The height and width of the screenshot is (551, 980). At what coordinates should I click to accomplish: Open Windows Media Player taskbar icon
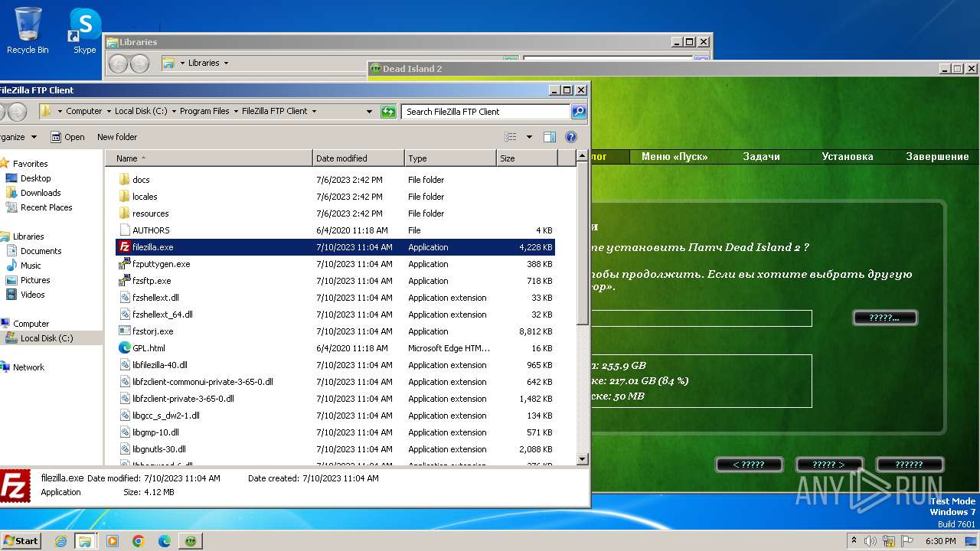113,541
